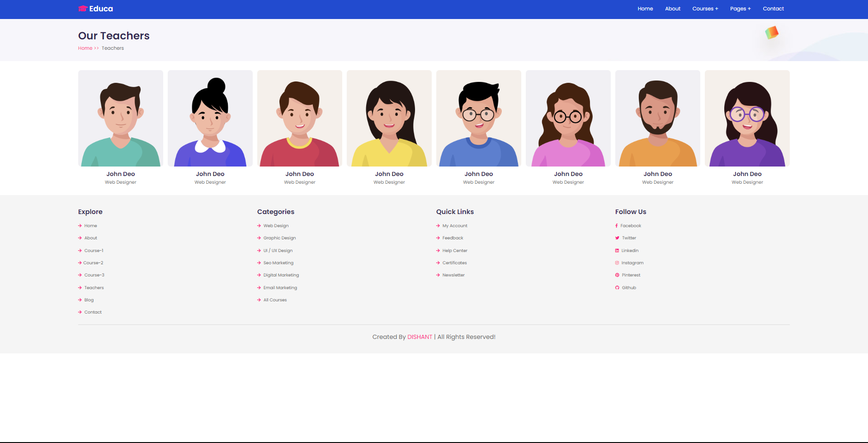Screen dimensions: 868x443
Task: Select the teacher wearing purple glasses on far right
Action: pos(747,118)
